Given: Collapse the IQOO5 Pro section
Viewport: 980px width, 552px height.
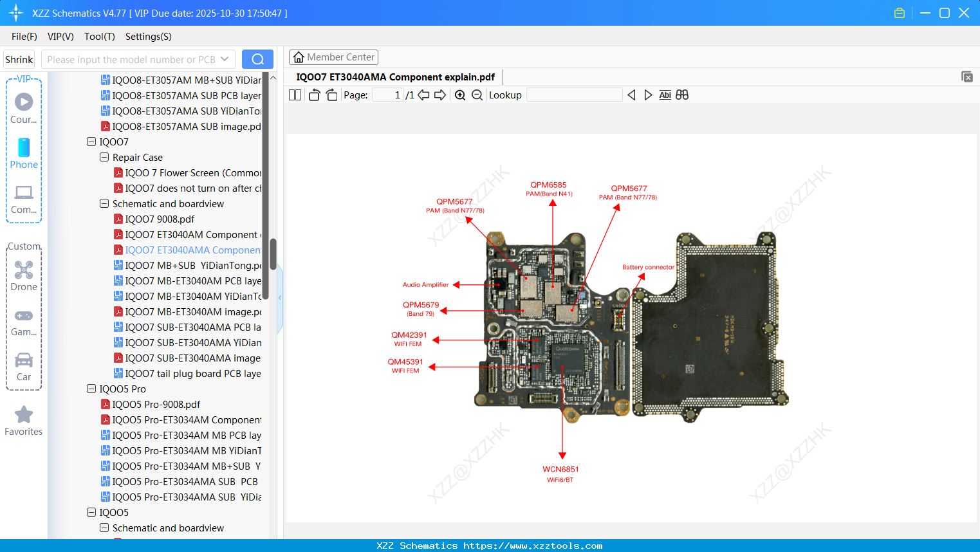Looking at the screenshot, I should (x=91, y=389).
